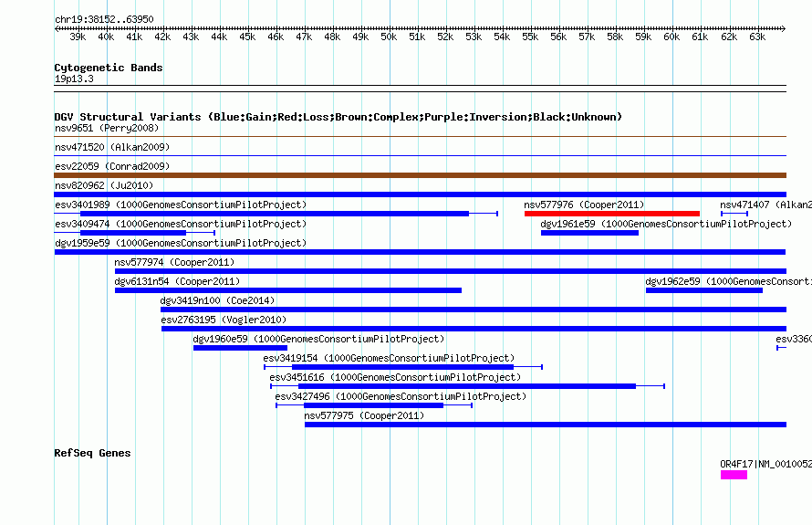Click the nsv577974 (Cooper2011) label
Viewport: 812px width, 525px height.
click(x=174, y=262)
